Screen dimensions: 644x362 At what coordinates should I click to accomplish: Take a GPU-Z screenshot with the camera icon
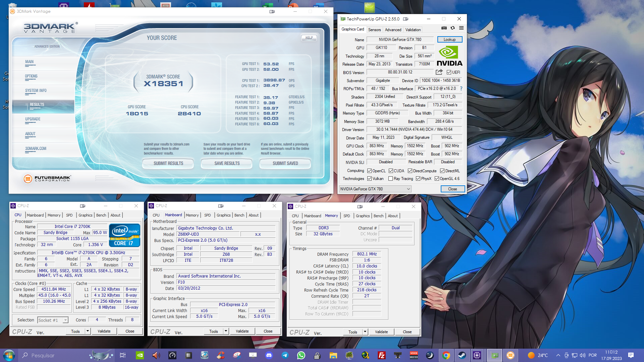point(444,28)
